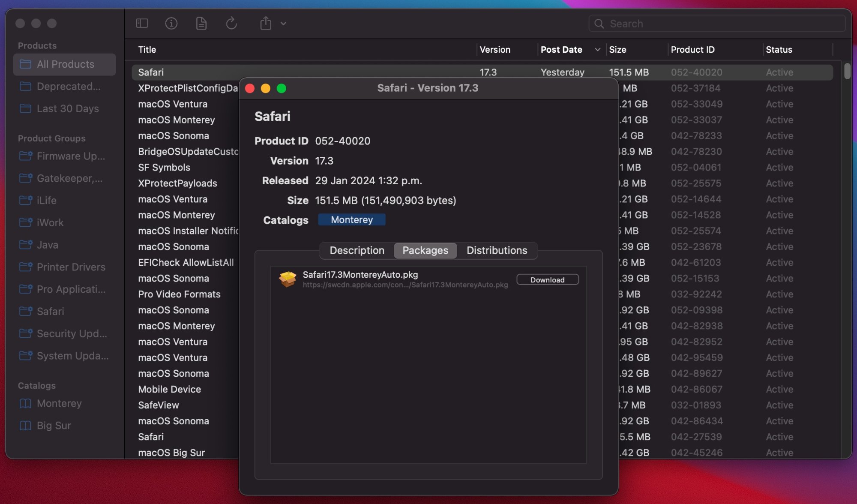This screenshot has width=857, height=504.
Task: Select the EFICheck AllowListAll row
Action: (186, 263)
